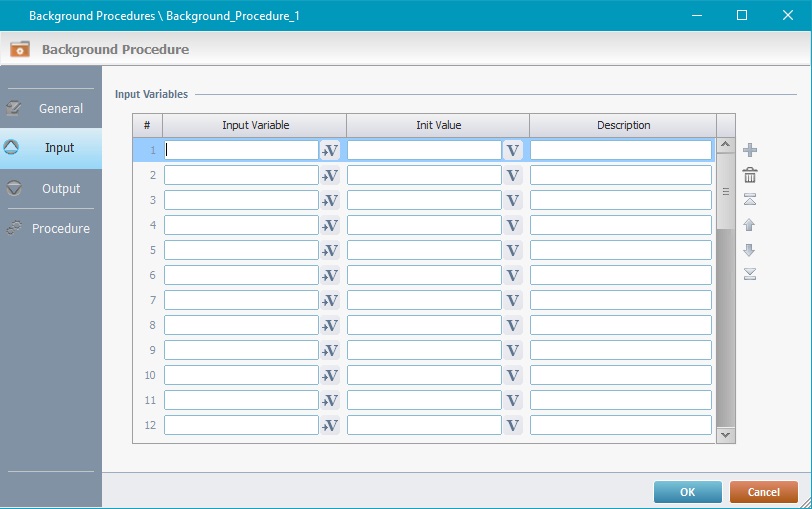Screen dimensions: 812x509
Task: Open the Output tab in sidebar
Action: click(60, 188)
